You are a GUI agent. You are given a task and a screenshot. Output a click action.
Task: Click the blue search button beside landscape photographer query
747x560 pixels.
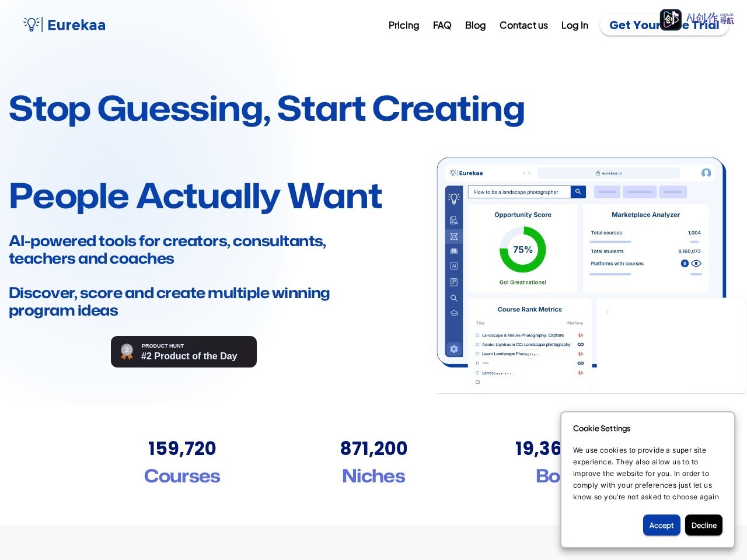point(578,192)
